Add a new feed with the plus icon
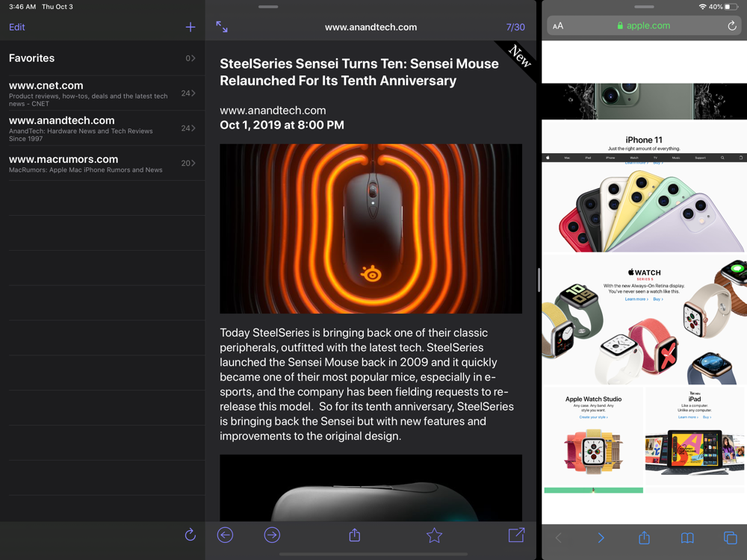Viewport: 747px width, 560px height. click(x=190, y=27)
